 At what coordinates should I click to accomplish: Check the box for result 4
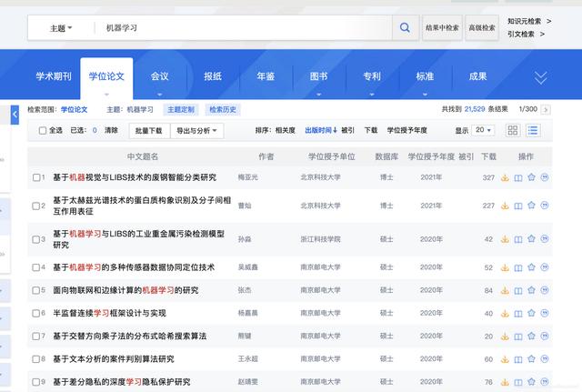tap(35, 267)
